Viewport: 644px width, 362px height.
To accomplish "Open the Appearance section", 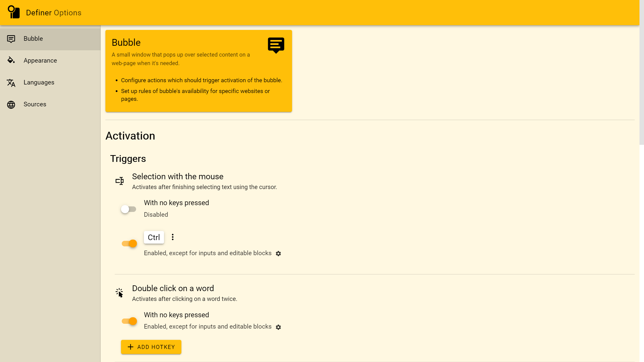I will pos(40,61).
